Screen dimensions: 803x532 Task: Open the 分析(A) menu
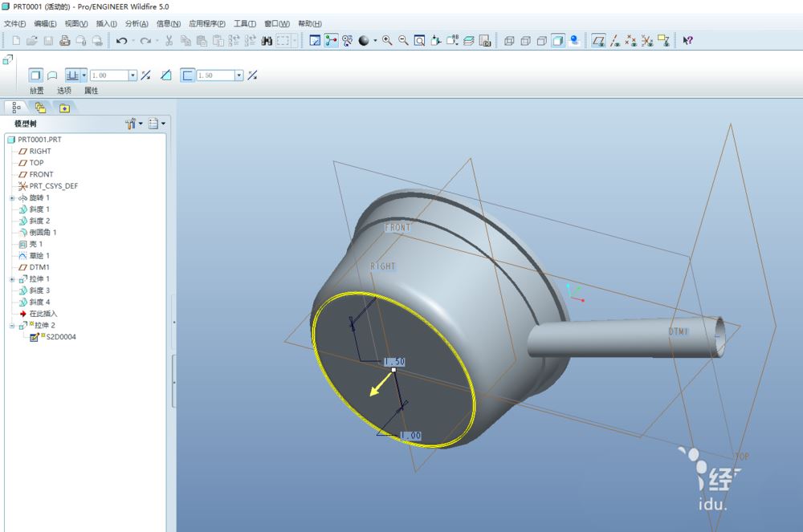136,23
